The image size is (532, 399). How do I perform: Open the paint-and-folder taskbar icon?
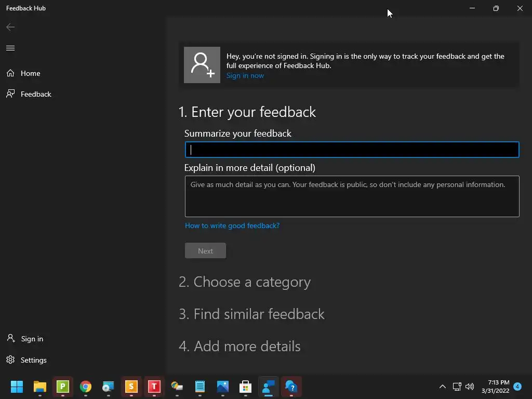(x=177, y=387)
